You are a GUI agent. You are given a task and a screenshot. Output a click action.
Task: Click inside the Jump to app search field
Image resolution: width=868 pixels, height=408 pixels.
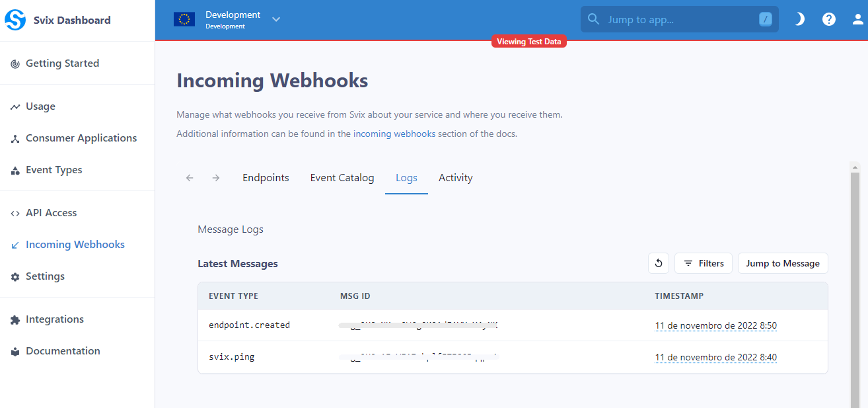coord(674,19)
